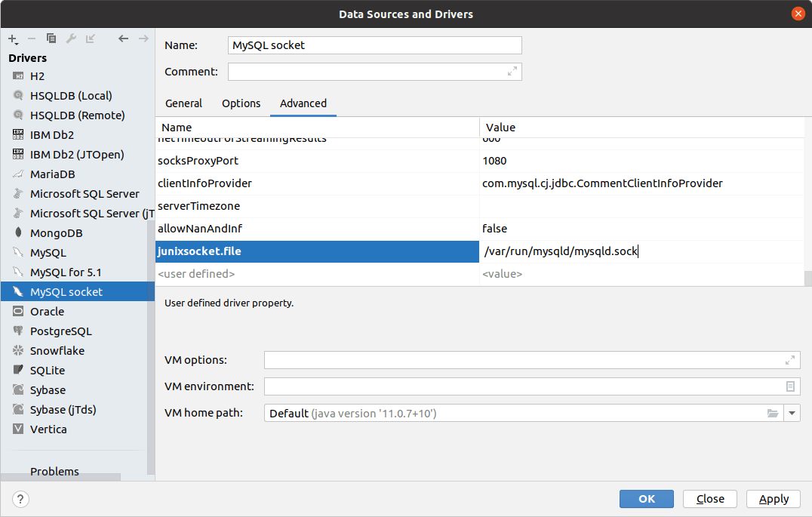The height and width of the screenshot is (517, 812).
Task: Switch to the Options tab
Action: pyautogui.click(x=241, y=103)
